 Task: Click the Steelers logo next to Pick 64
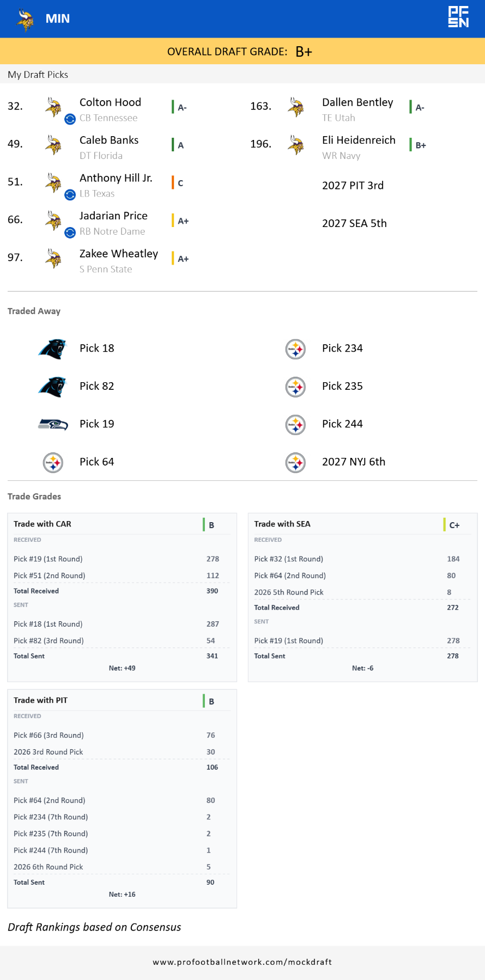tap(53, 463)
